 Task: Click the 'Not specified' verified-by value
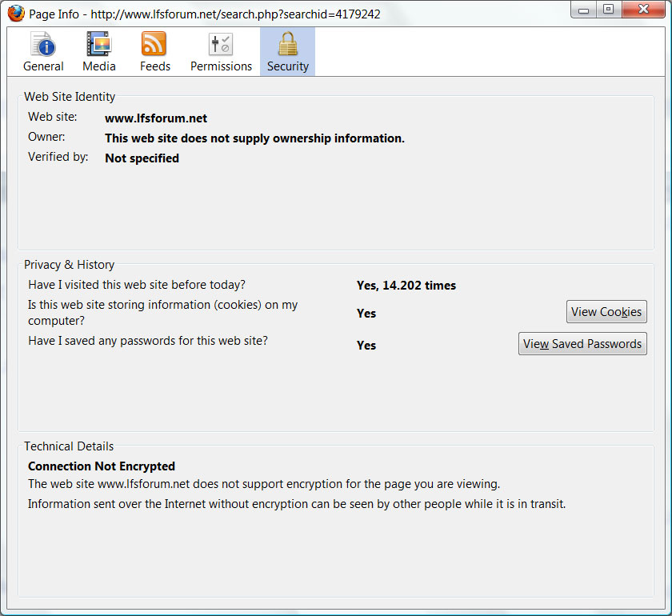(142, 158)
